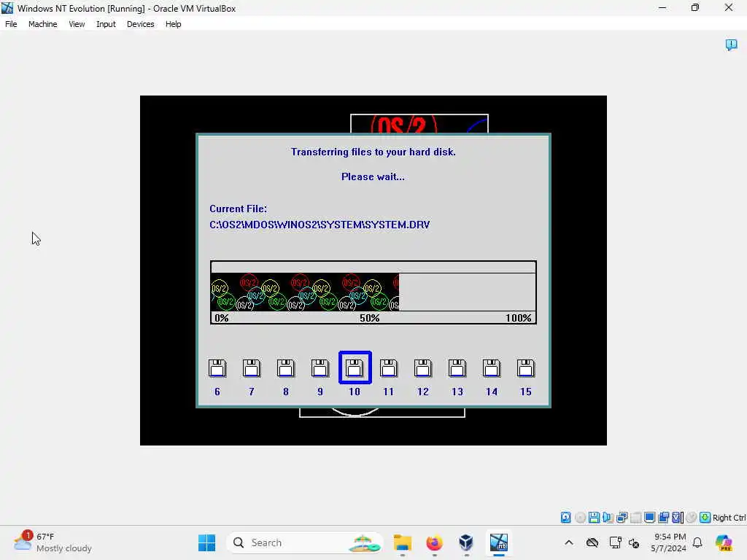Select floppy diskette icon number 13
The image size is (747, 560).
(x=457, y=368)
